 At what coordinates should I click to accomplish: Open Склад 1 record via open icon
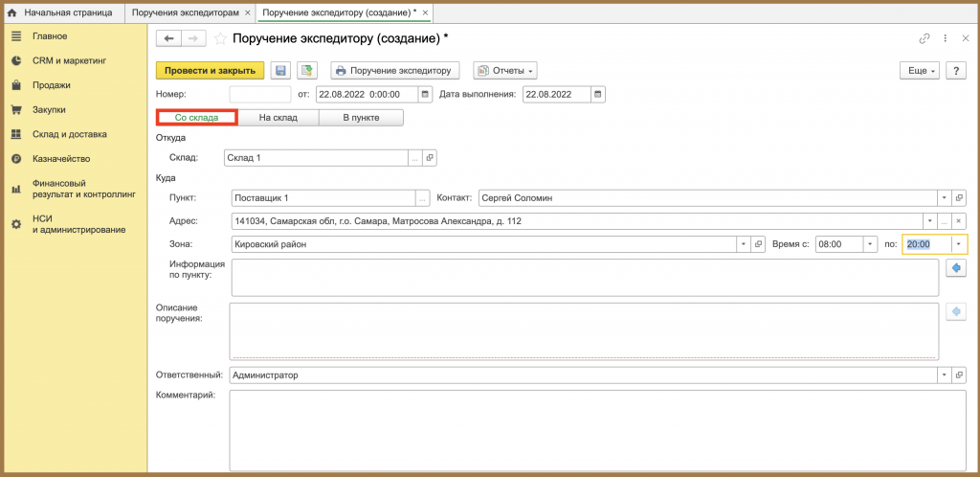(x=430, y=158)
